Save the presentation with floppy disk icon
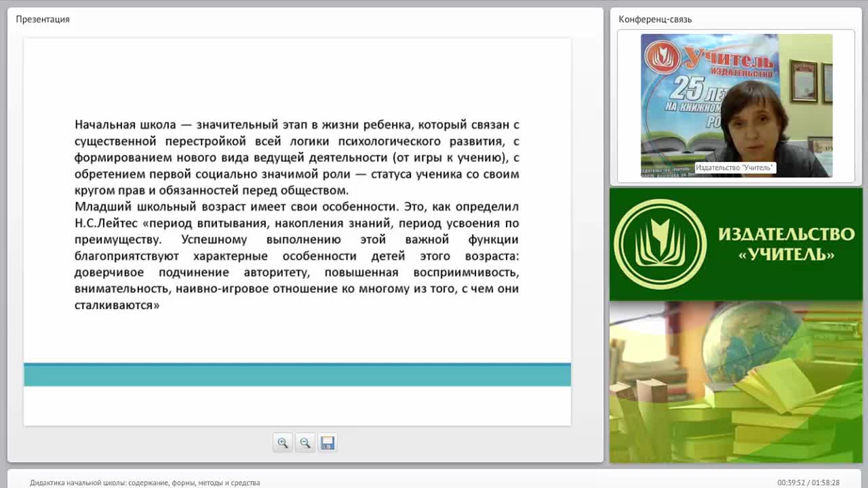Viewport: 868px width, 488px height. (328, 443)
